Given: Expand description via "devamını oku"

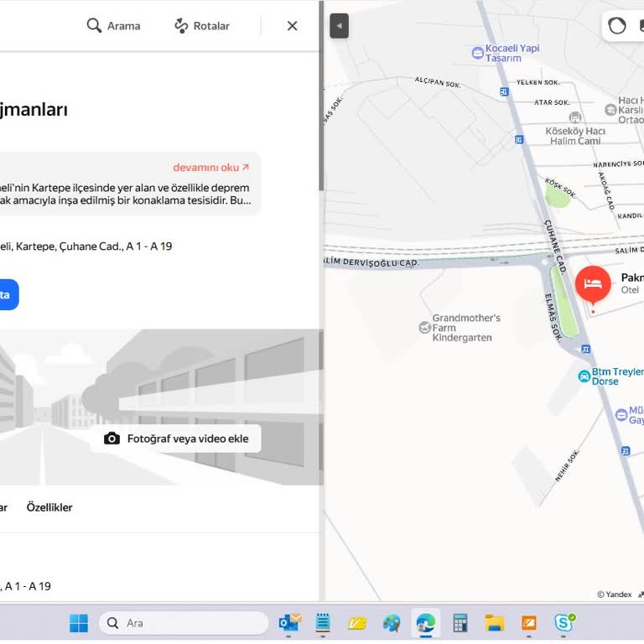Looking at the screenshot, I should pyautogui.click(x=210, y=167).
